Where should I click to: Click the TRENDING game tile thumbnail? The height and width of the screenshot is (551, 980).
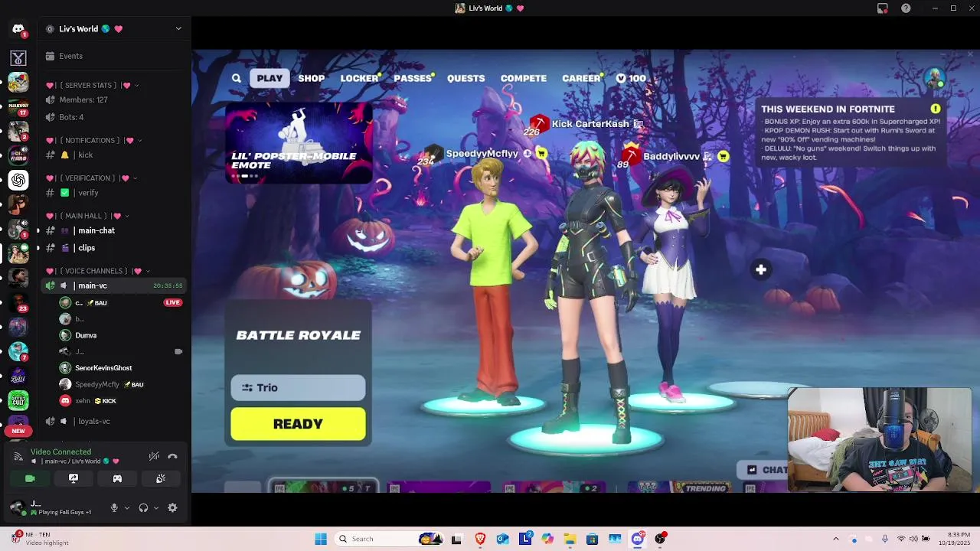678,487
